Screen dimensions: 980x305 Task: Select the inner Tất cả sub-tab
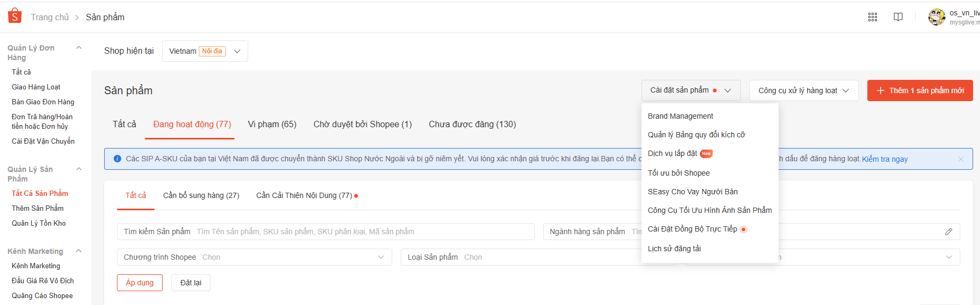136,195
